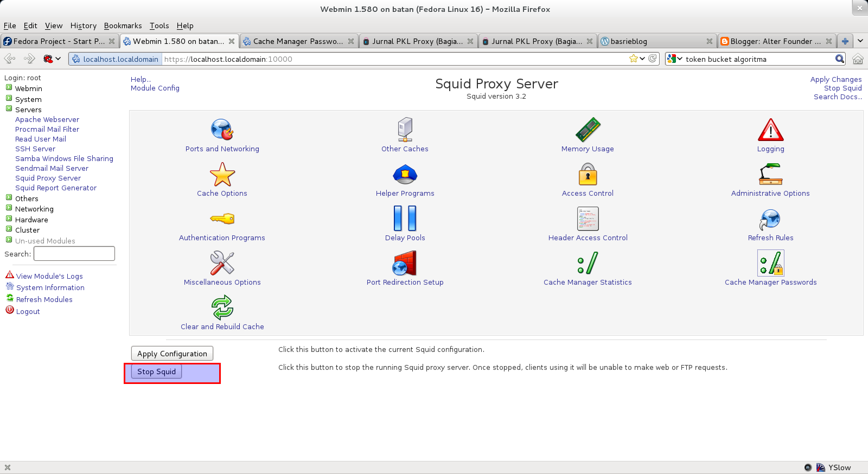Open the search engine selector dropdown

[674, 59]
